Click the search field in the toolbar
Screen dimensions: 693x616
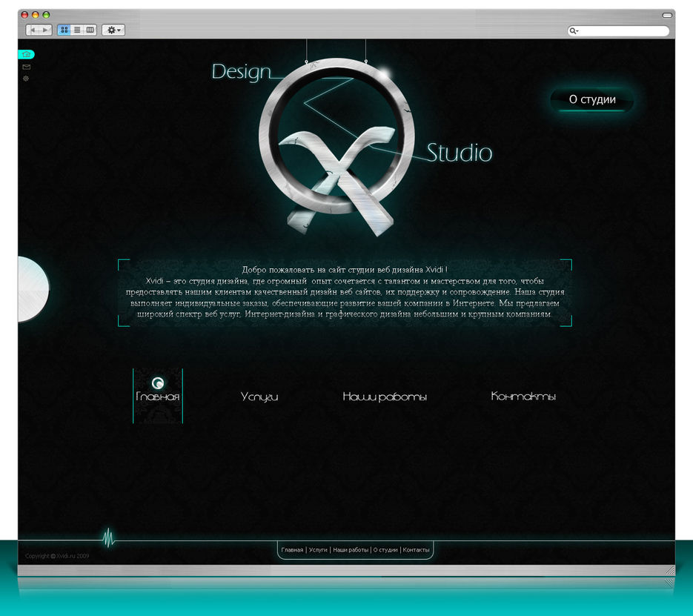(618, 30)
